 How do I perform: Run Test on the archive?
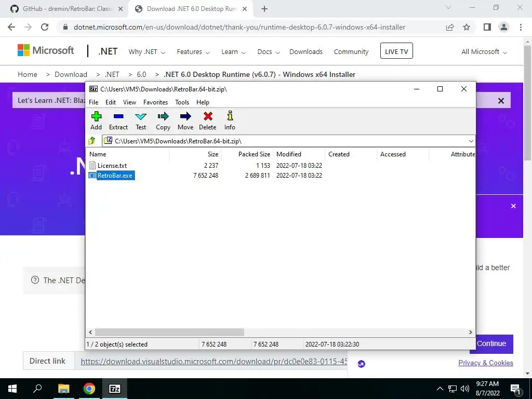point(141,121)
